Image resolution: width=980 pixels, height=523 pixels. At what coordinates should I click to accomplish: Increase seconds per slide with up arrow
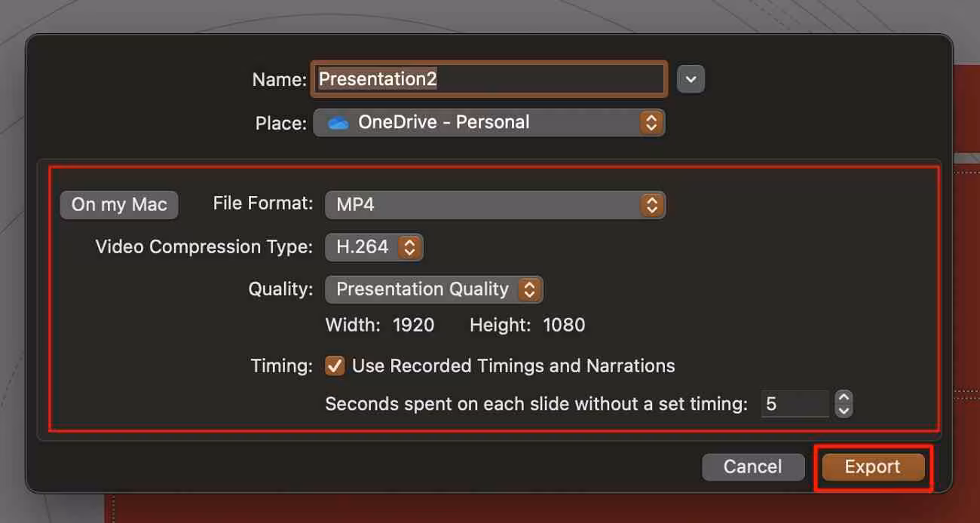(844, 397)
